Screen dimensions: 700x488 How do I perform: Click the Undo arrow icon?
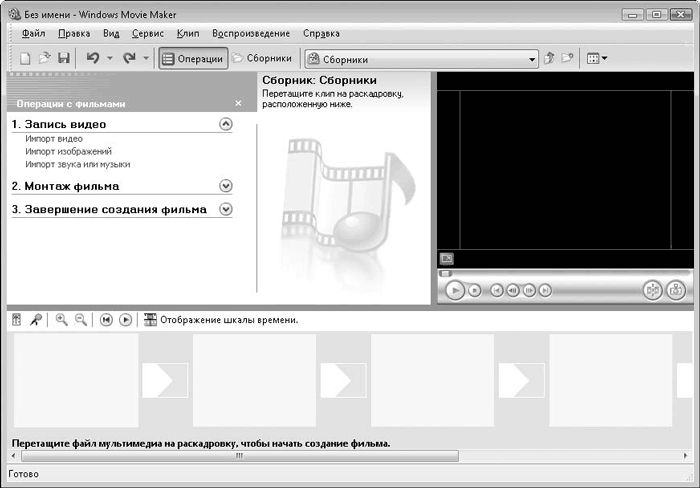coord(93,59)
